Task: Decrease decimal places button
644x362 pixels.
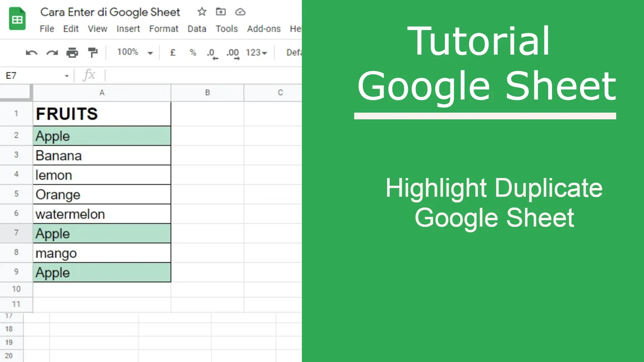Action: 212,54
